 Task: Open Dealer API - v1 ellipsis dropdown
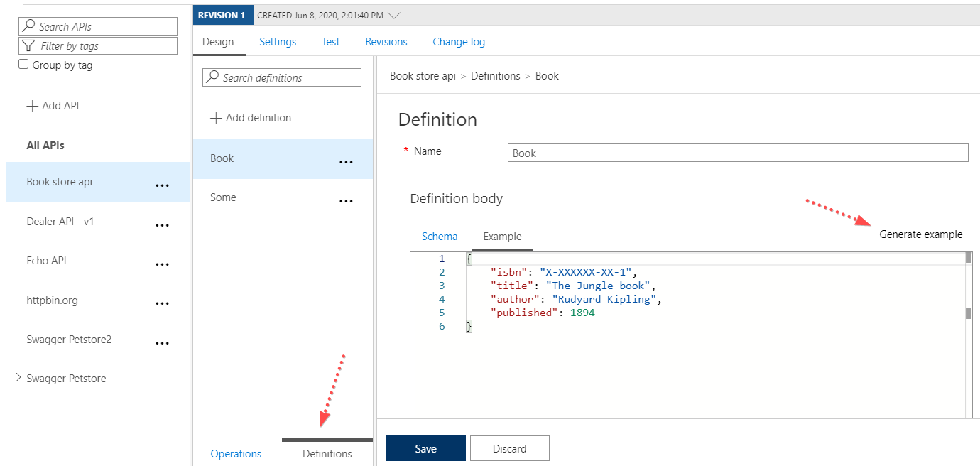162,224
